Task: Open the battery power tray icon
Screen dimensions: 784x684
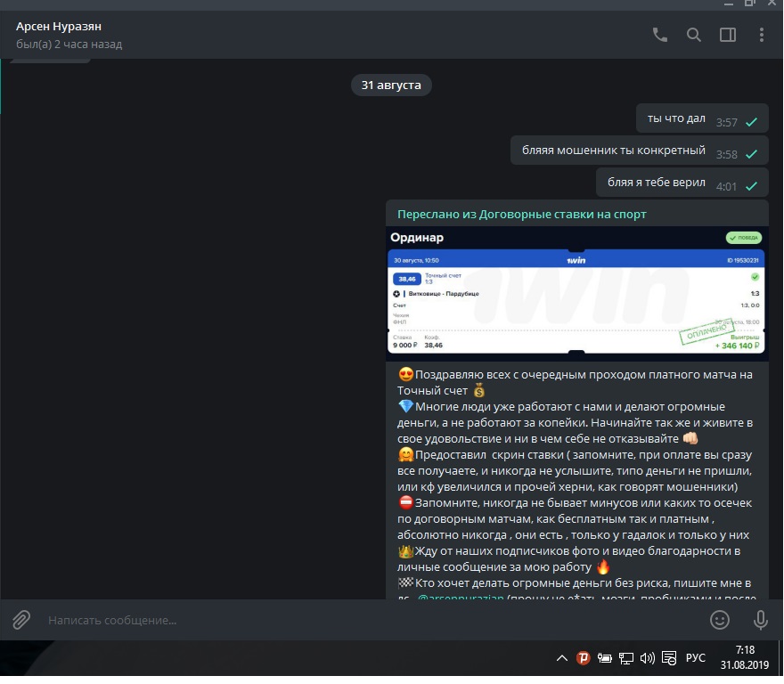Action: pyautogui.click(x=605, y=658)
